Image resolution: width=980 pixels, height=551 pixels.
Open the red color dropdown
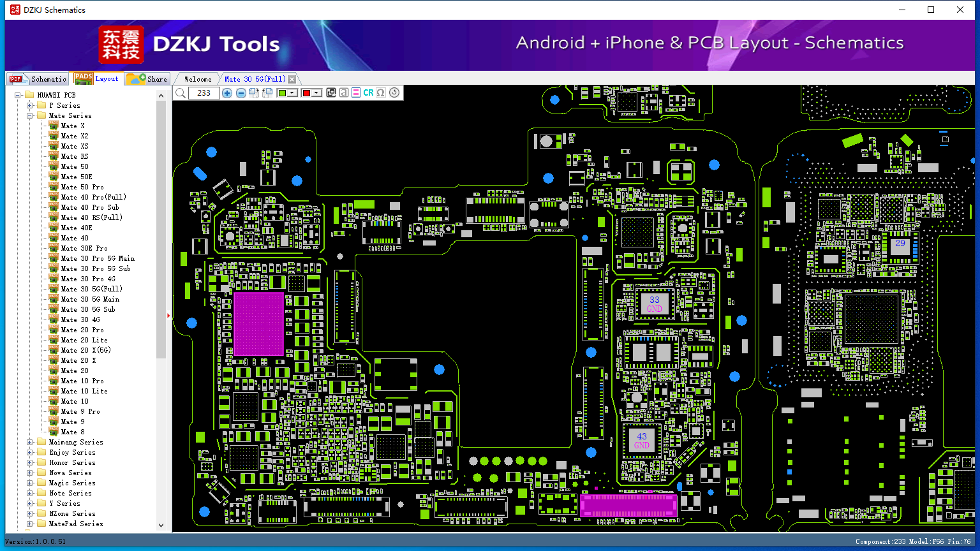pyautogui.click(x=316, y=93)
